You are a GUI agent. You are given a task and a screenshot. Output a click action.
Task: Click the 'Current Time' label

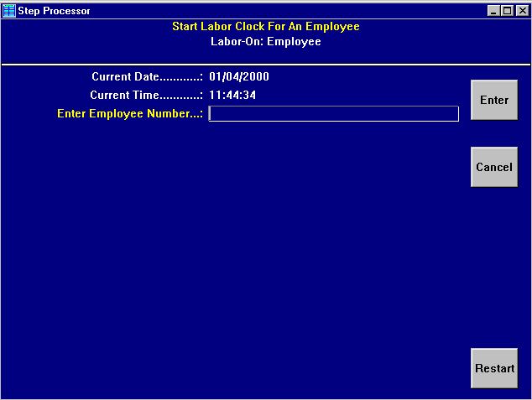pos(146,96)
